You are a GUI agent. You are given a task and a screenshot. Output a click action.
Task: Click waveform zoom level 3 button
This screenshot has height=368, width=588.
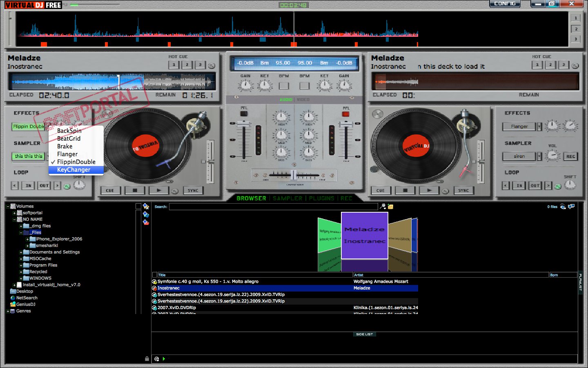coord(576,39)
